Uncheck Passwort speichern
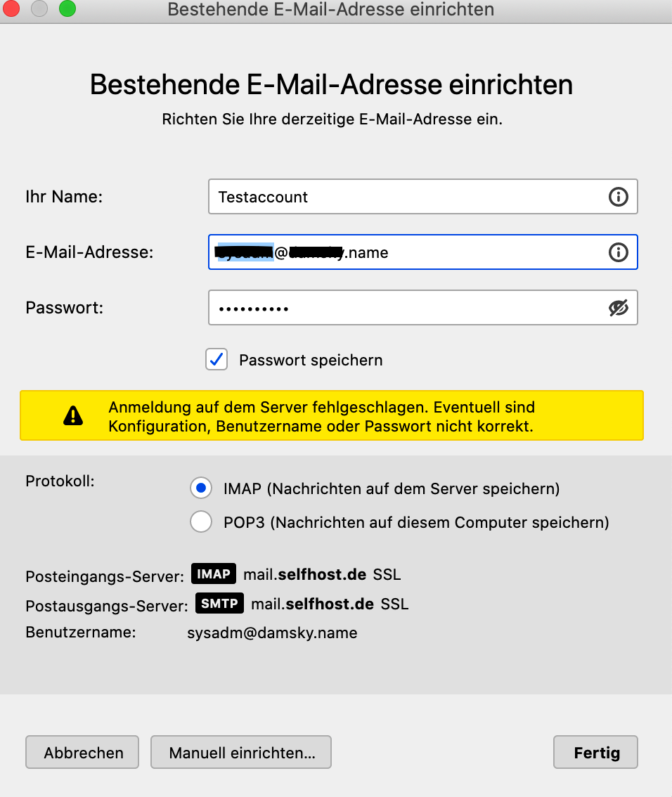 click(217, 359)
